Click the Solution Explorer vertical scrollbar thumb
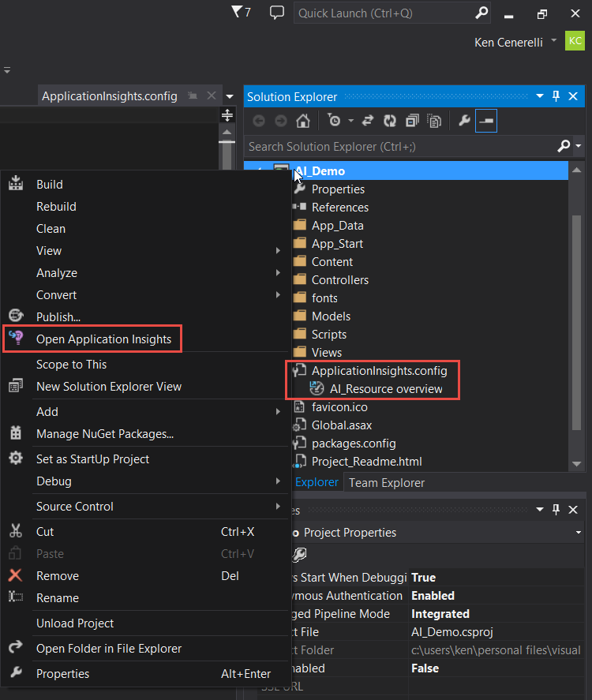Screen dimensions: 592x700 point(577,322)
